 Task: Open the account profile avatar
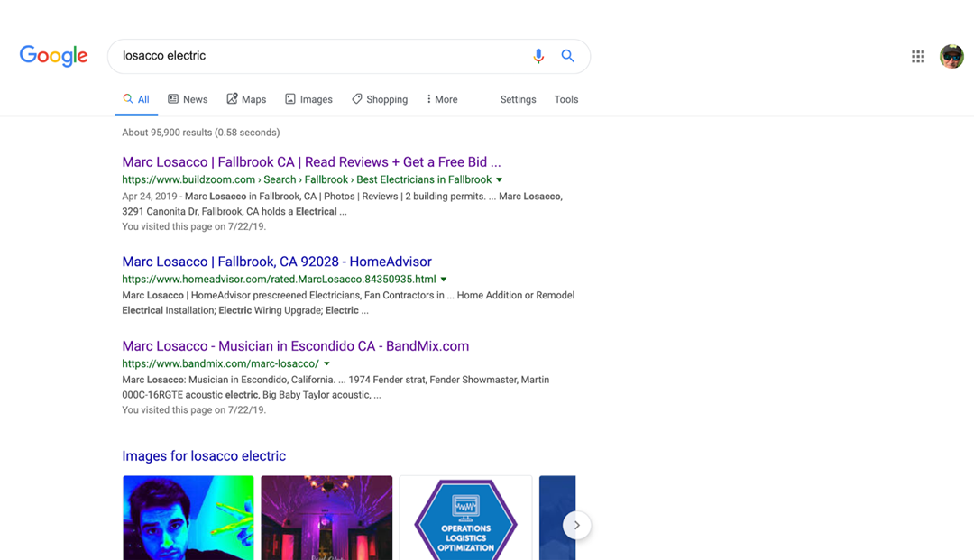point(951,57)
